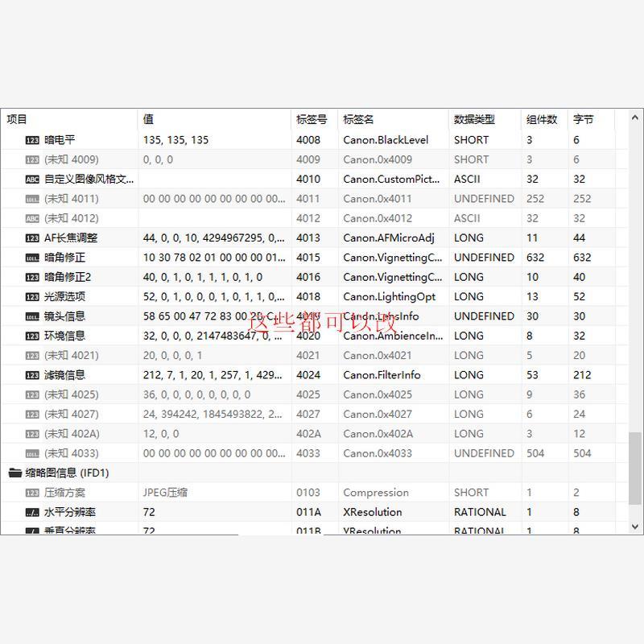The image size is (644, 644).
Task: Click the numeric type icon beside 暗电平
Action: (x=32, y=140)
